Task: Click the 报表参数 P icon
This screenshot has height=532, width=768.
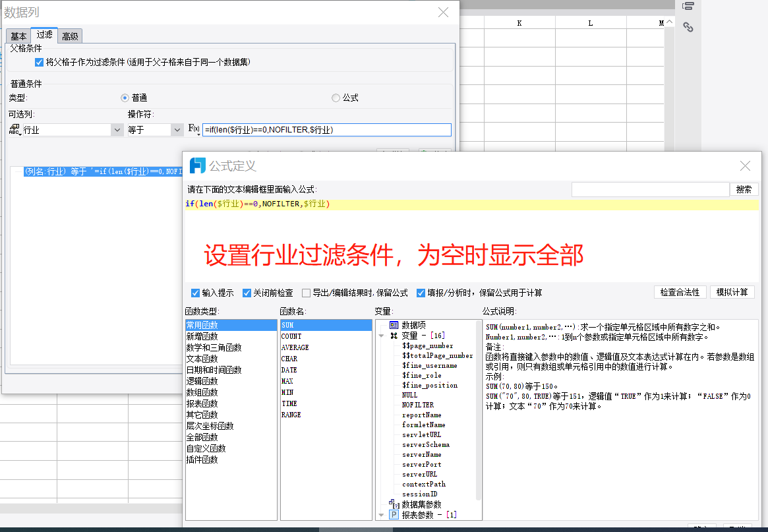Action: pyautogui.click(x=394, y=514)
